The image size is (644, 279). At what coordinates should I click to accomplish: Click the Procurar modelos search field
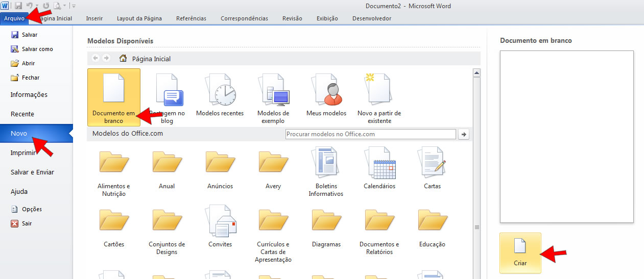coord(370,134)
